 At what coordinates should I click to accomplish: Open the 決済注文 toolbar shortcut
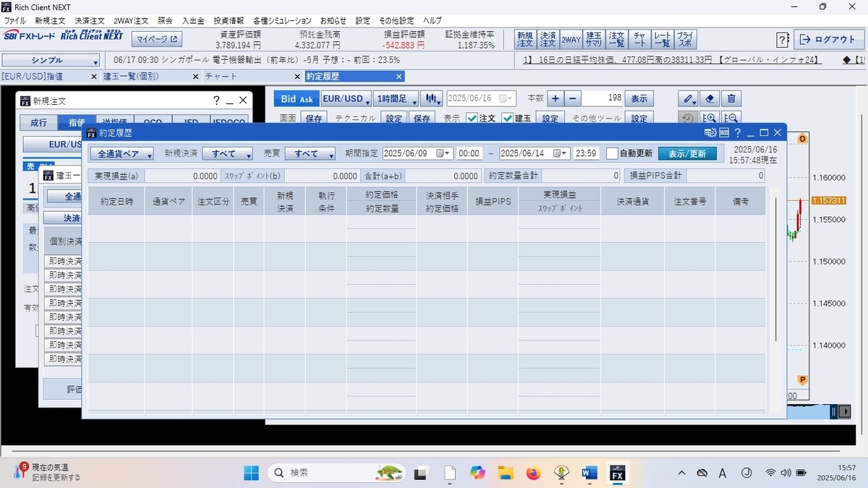pyautogui.click(x=548, y=39)
